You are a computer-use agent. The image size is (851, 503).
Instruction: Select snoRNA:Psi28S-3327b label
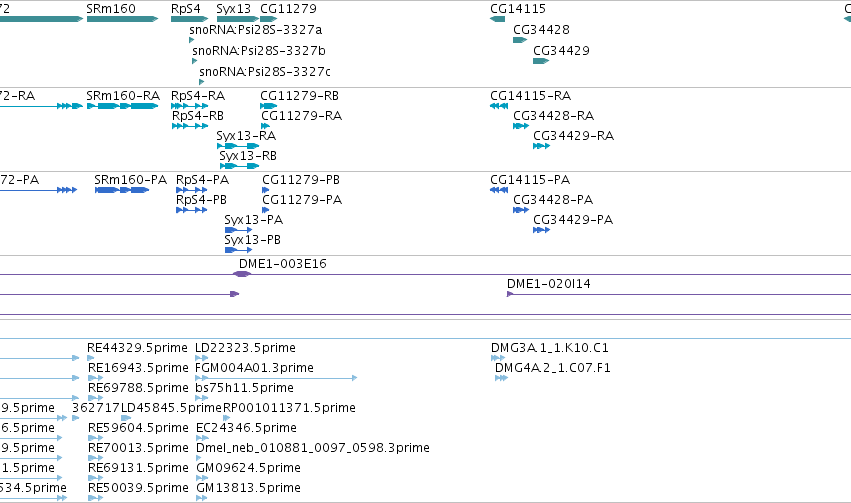pos(259,50)
